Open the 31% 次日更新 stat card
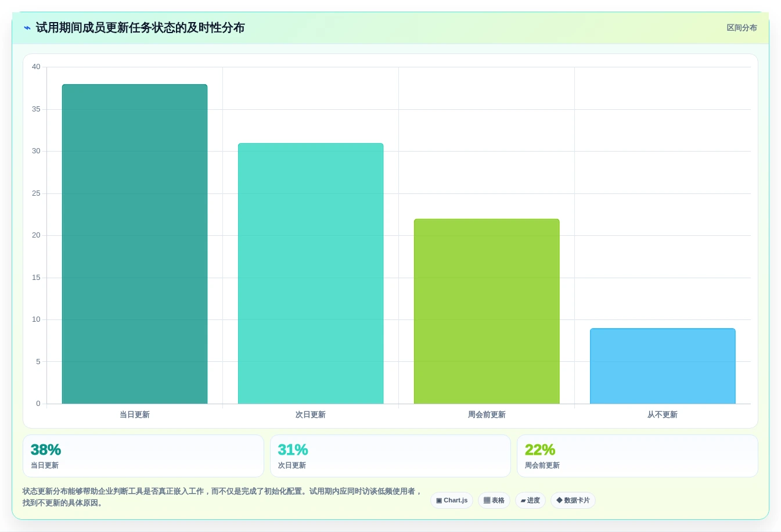This screenshot has width=781, height=532. (x=390, y=456)
